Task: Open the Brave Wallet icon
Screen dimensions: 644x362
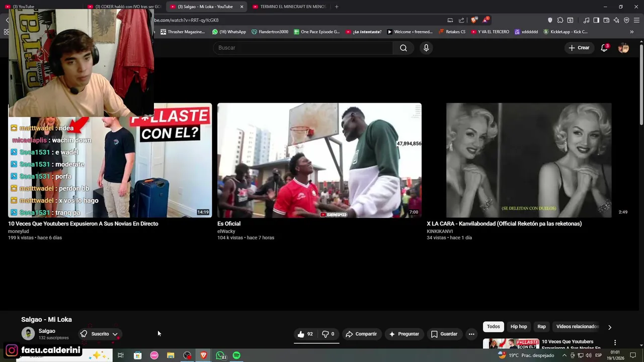Action: coord(606,20)
